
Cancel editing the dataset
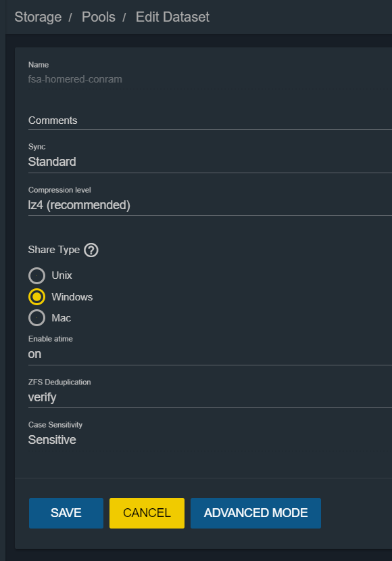(147, 513)
